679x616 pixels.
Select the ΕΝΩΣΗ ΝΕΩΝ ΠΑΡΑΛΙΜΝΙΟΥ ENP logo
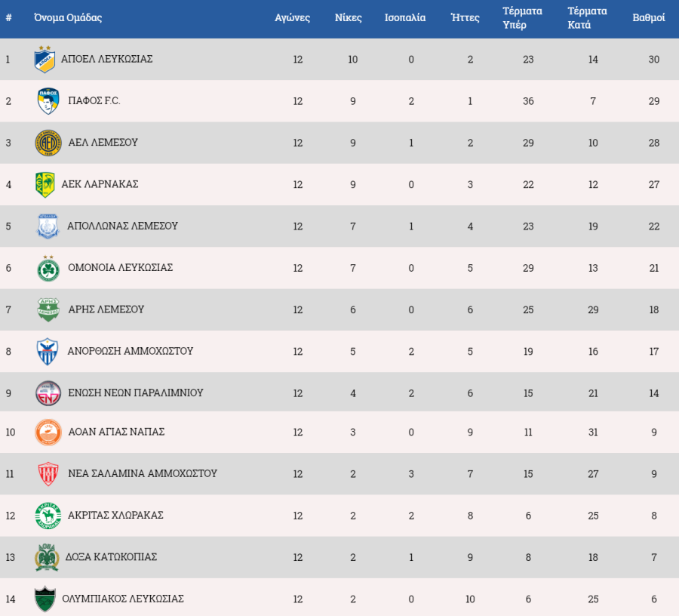(48, 393)
